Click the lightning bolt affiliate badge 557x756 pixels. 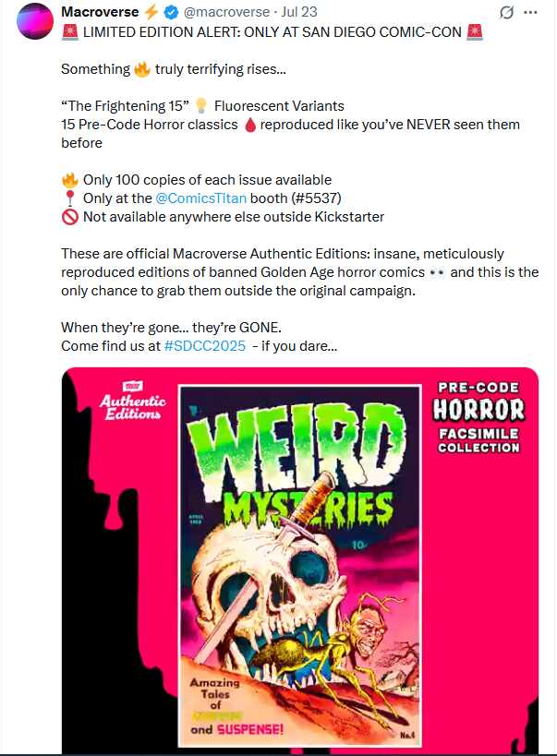point(151,12)
